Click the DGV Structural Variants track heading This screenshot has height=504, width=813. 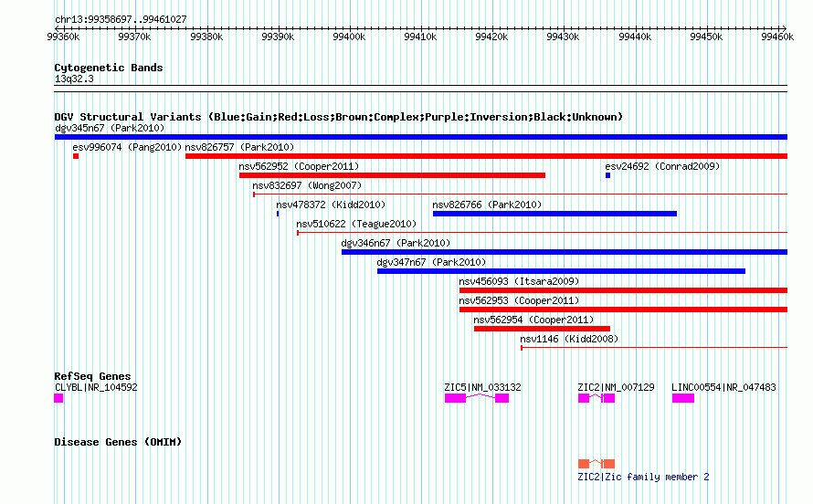tap(338, 117)
